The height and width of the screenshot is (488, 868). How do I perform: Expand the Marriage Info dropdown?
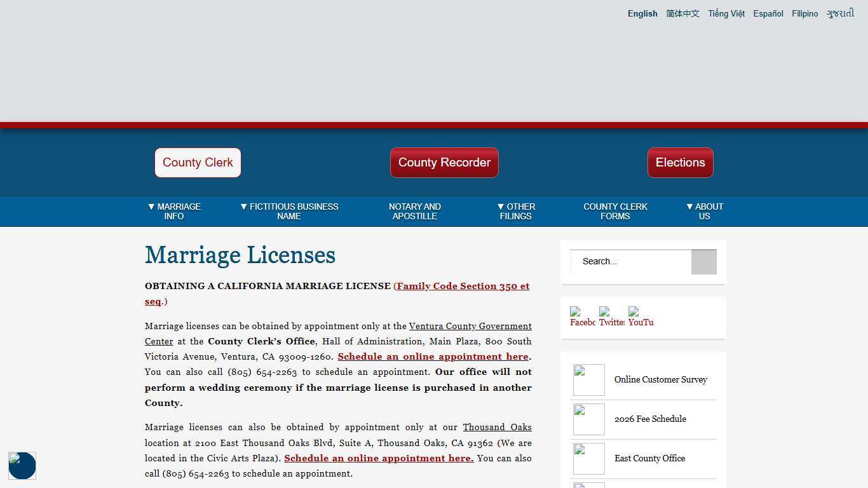pos(174,211)
